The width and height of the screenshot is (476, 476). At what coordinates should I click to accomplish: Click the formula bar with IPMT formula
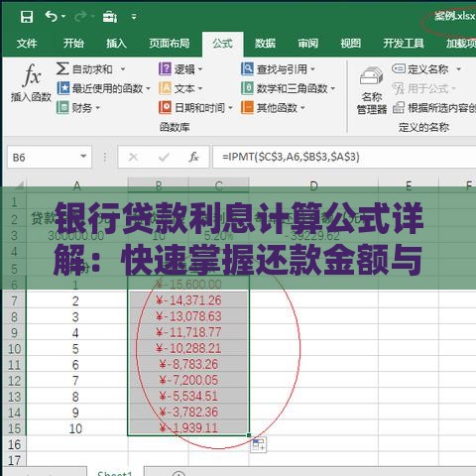pos(344,157)
